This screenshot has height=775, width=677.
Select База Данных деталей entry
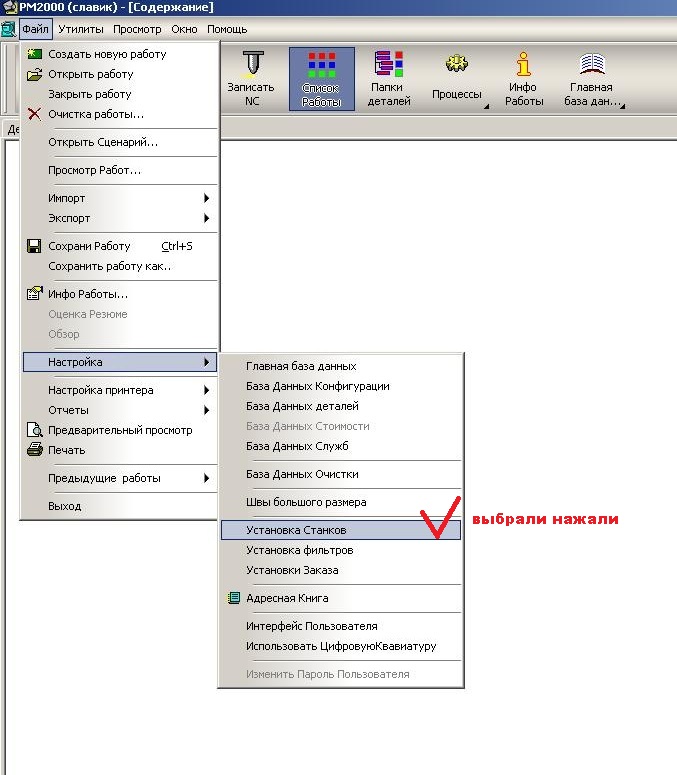(x=340, y=406)
